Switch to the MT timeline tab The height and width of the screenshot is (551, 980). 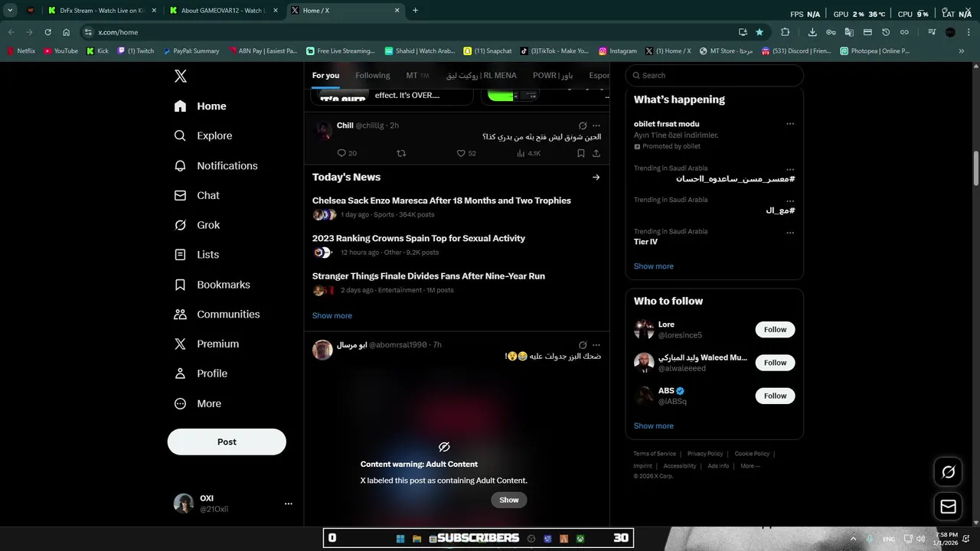pos(417,76)
